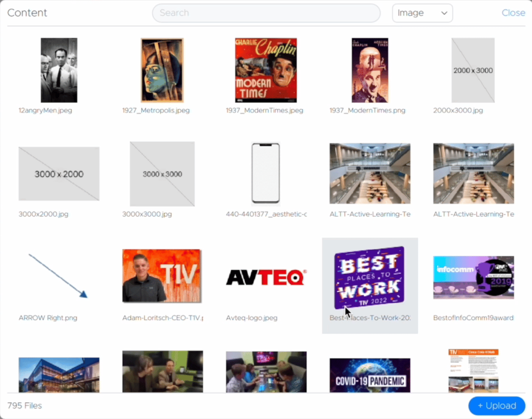Close the Content browser

(513, 13)
